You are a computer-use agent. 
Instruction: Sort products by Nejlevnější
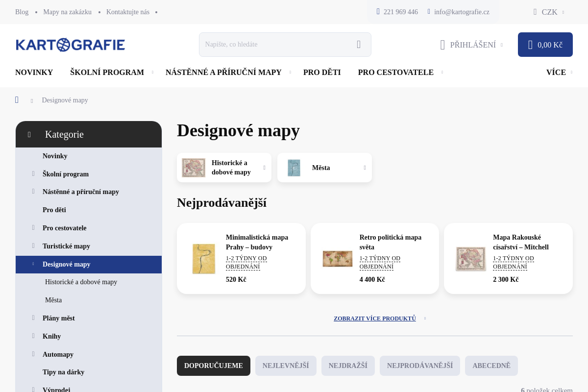pos(286,366)
